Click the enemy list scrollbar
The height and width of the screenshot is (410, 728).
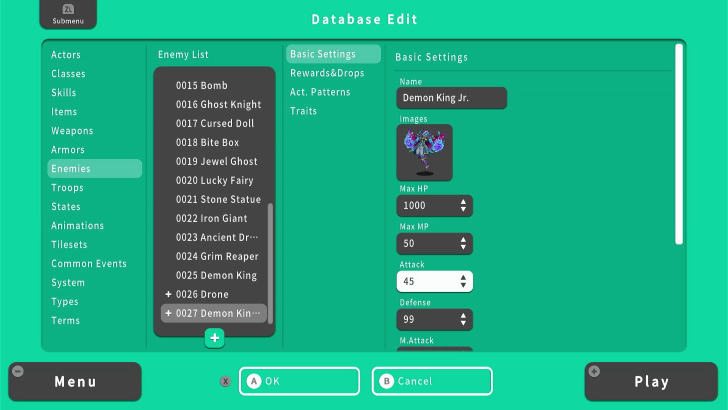pos(270,263)
